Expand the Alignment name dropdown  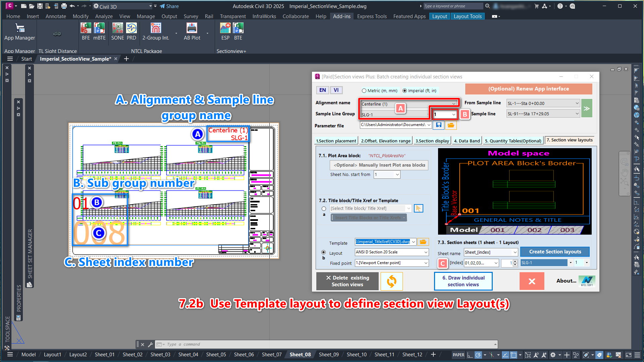pyautogui.click(x=454, y=104)
